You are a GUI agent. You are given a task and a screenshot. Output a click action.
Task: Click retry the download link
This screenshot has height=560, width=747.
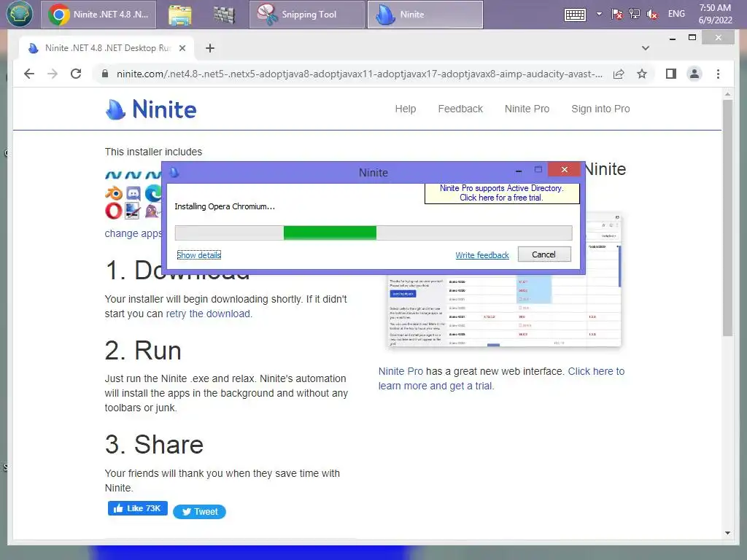coord(208,314)
